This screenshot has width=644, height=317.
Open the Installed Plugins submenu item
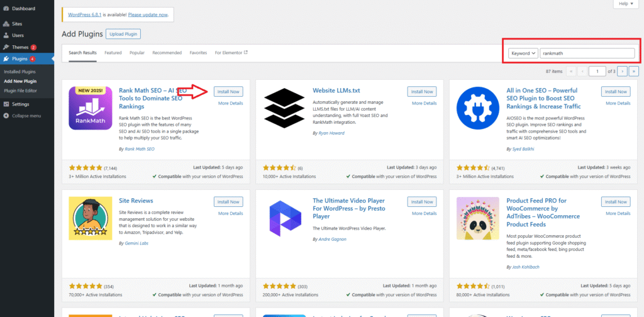coord(20,72)
